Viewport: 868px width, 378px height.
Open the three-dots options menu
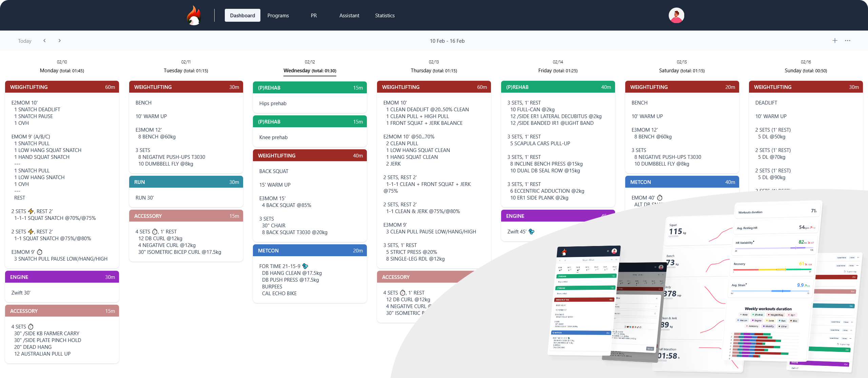[848, 41]
